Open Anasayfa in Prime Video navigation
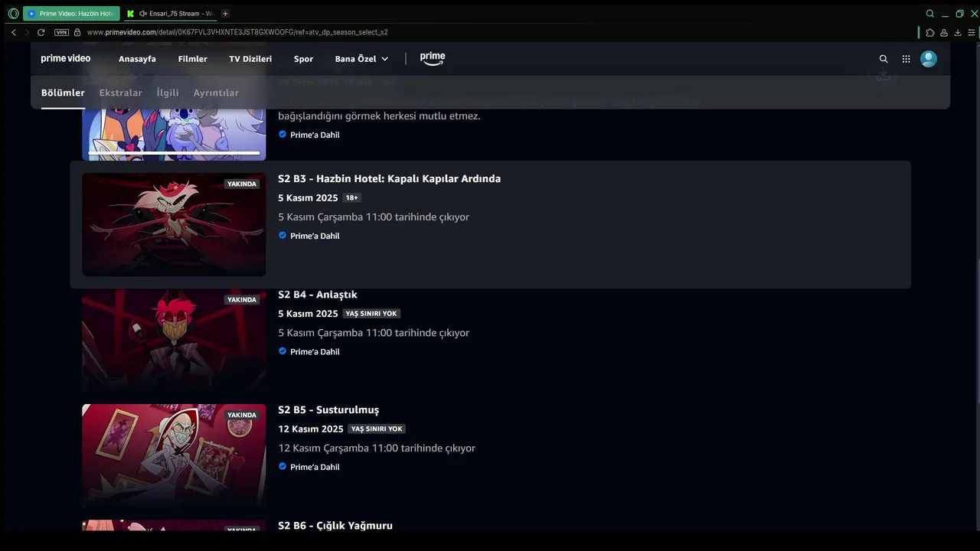The image size is (980, 551). pos(137,59)
